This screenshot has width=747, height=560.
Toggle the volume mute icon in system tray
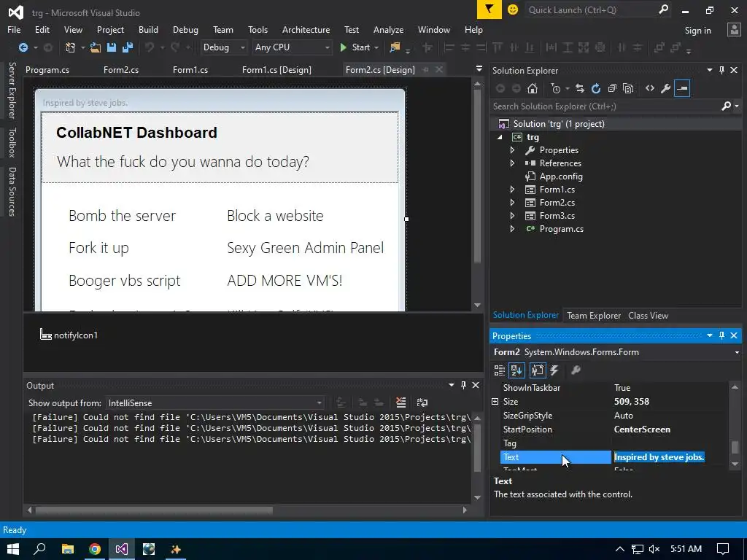654,549
